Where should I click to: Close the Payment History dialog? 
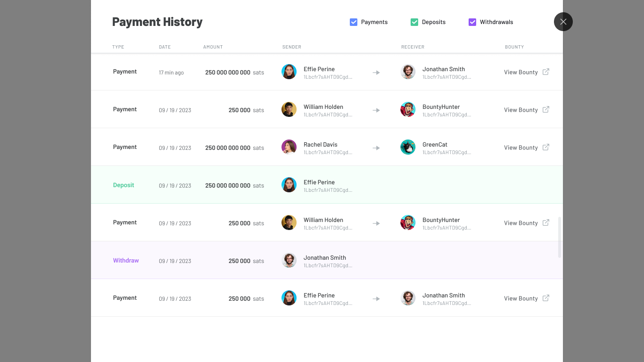click(x=563, y=22)
